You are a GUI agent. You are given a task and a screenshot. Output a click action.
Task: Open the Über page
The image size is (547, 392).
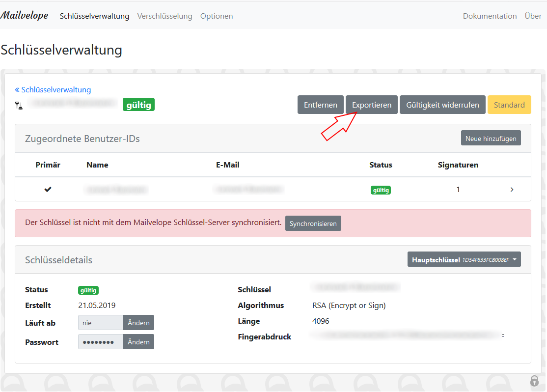pyautogui.click(x=533, y=16)
